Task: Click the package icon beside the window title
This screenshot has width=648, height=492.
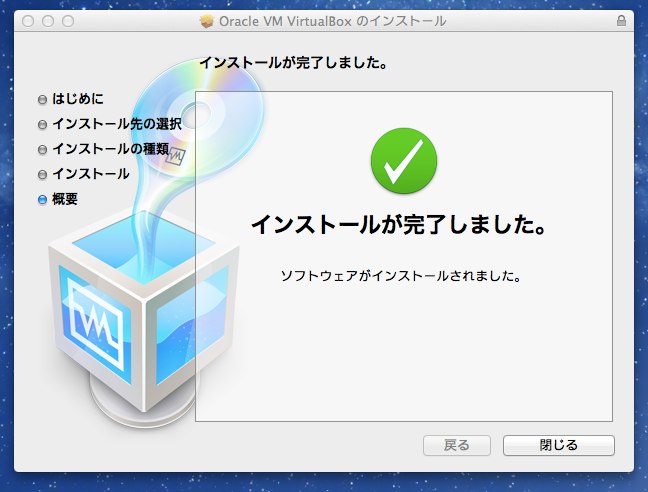Action: point(207,21)
